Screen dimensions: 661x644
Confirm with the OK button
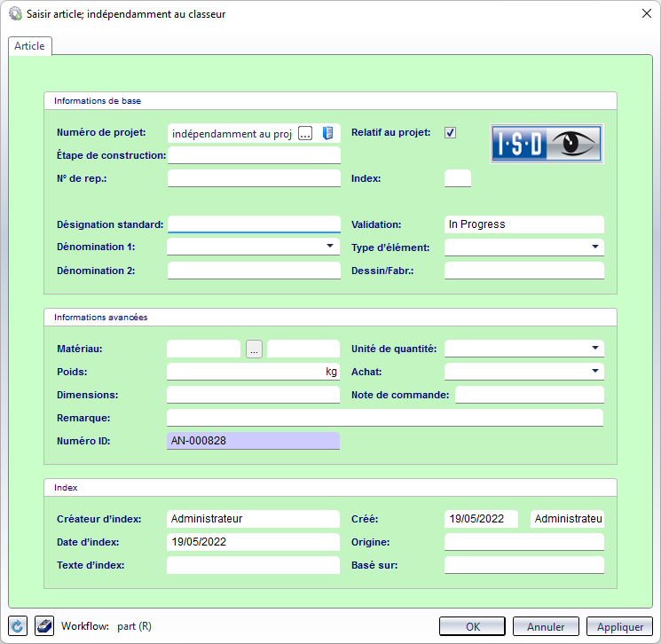473,627
